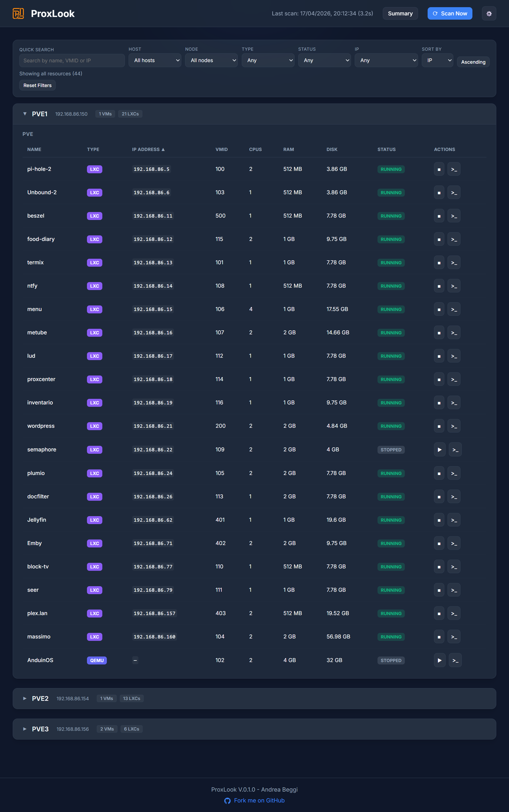Start the AnduinOS virtual machine
Screen dimensions: 509x812
[439, 660]
